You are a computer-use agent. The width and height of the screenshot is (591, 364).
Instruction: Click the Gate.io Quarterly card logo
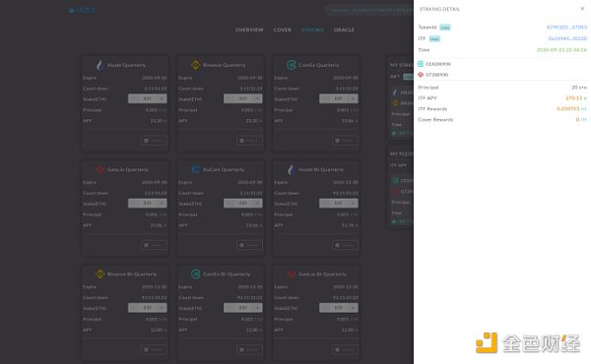pyautogui.click(x=99, y=169)
